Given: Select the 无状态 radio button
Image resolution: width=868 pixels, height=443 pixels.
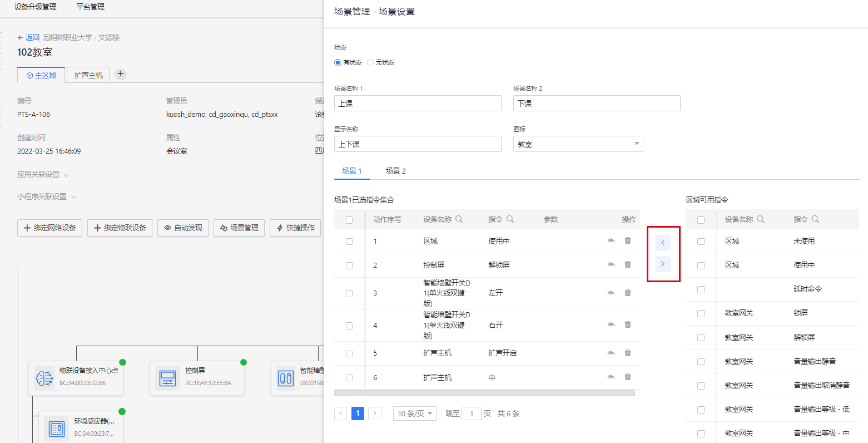Looking at the screenshot, I should pos(371,63).
